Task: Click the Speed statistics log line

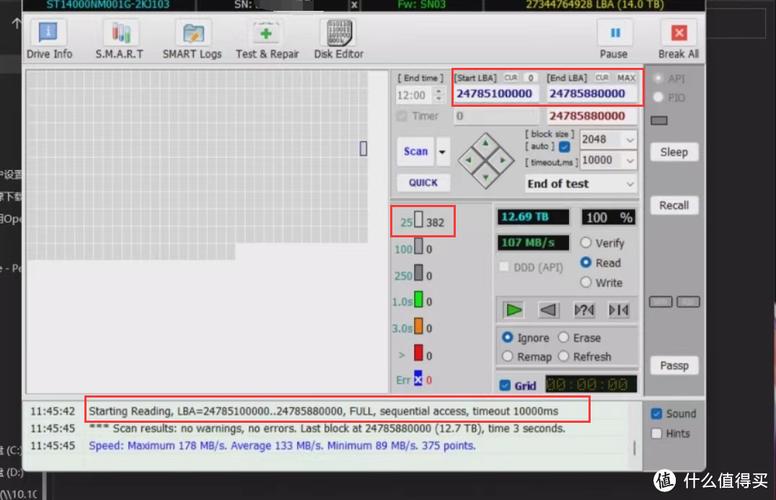Action: coord(282,446)
